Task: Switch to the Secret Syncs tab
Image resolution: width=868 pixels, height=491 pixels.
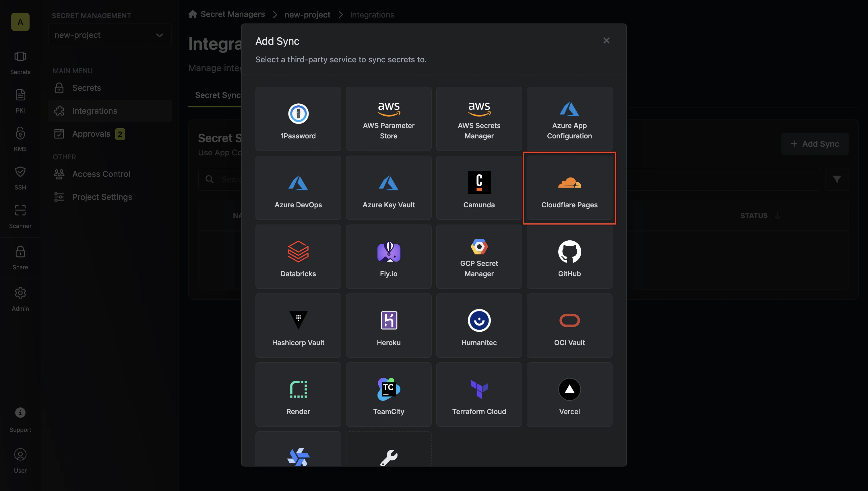Action: [x=218, y=95]
